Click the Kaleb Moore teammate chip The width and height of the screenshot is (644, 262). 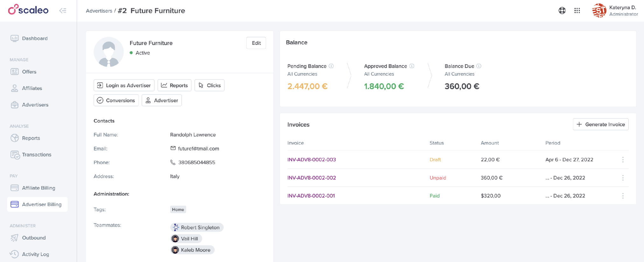coord(192,250)
